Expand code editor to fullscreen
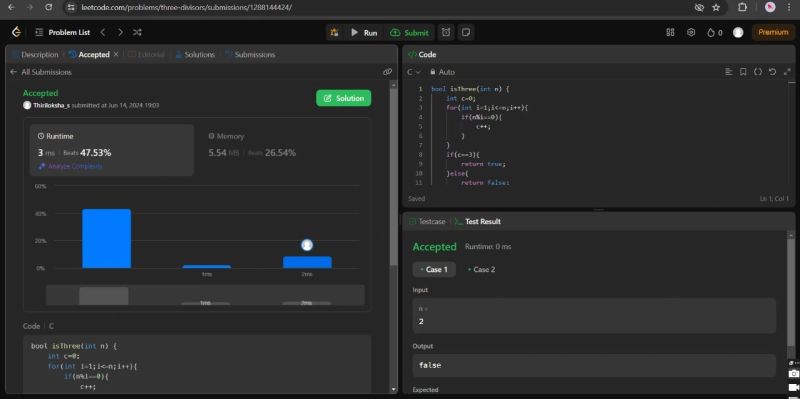 [787, 72]
